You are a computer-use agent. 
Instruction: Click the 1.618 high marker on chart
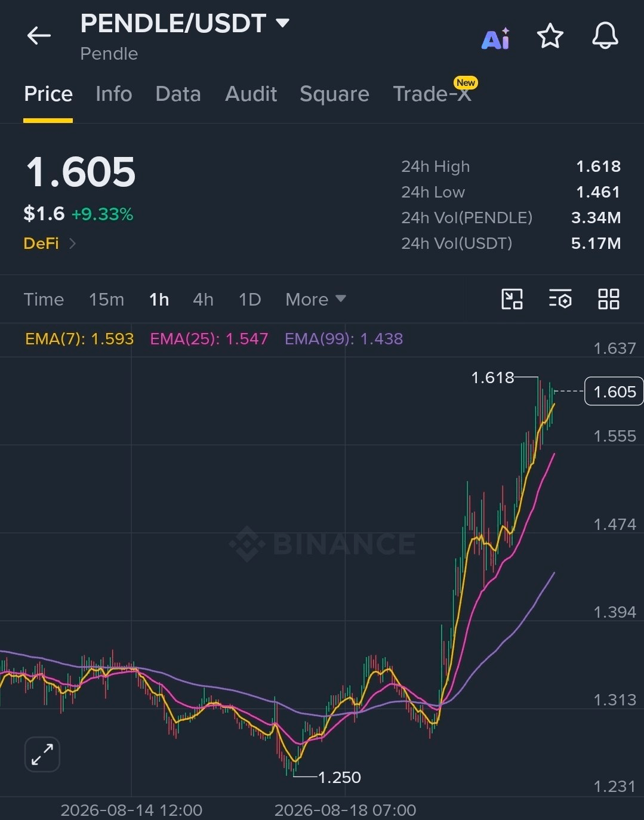[x=492, y=377]
